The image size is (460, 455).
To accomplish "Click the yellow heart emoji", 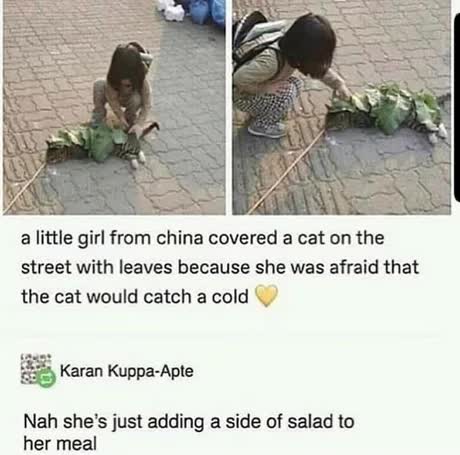I will [x=266, y=296].
